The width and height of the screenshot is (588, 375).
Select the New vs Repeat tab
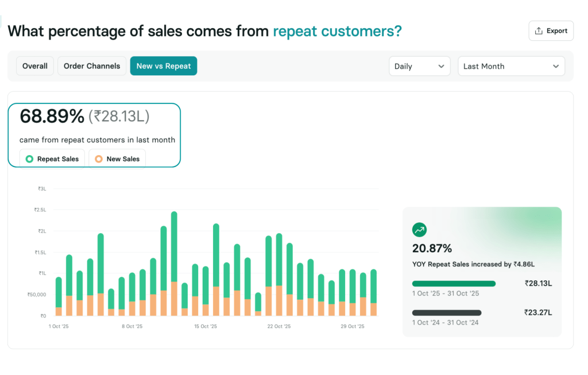pyautogui.click(x=163, y=65)
